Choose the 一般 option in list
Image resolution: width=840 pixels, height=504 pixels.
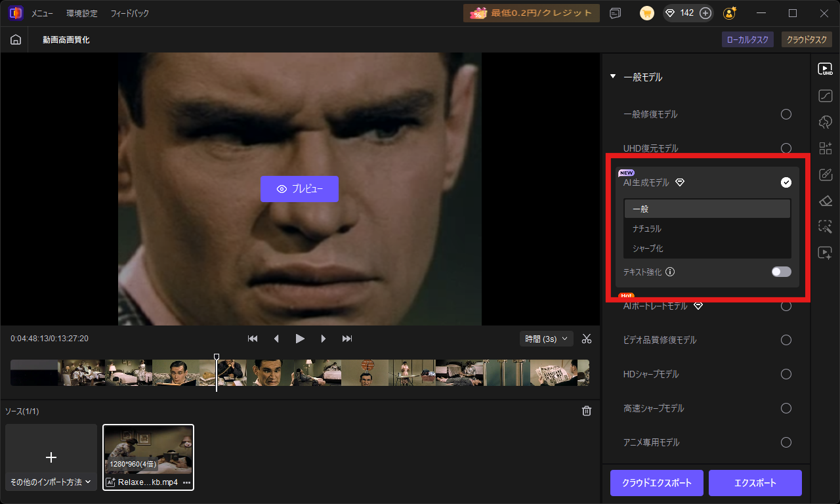point(707,209)
